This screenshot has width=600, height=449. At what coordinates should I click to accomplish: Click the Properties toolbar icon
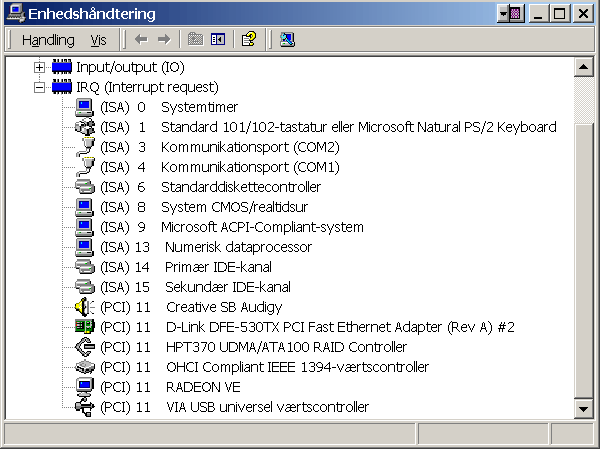(249, 39)
